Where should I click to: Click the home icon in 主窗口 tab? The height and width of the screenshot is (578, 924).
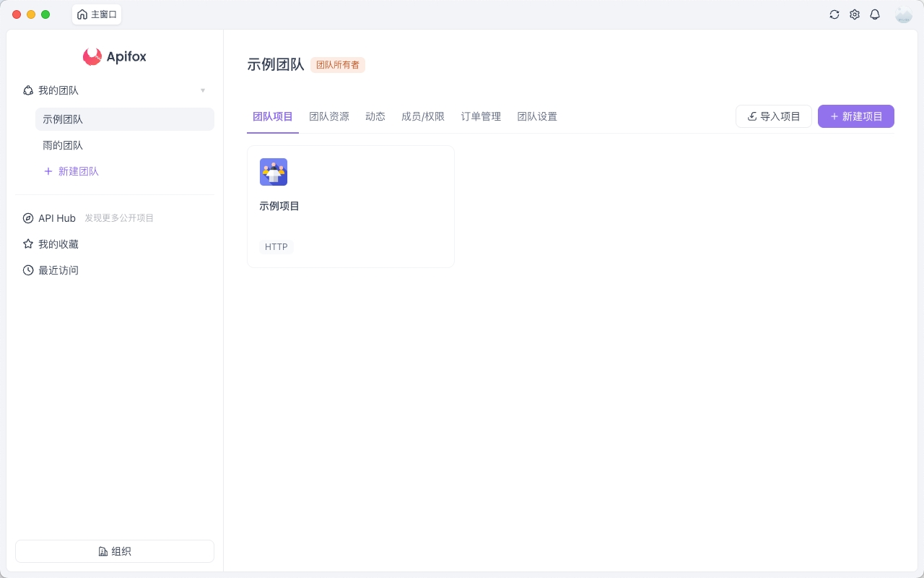(82, 14)
